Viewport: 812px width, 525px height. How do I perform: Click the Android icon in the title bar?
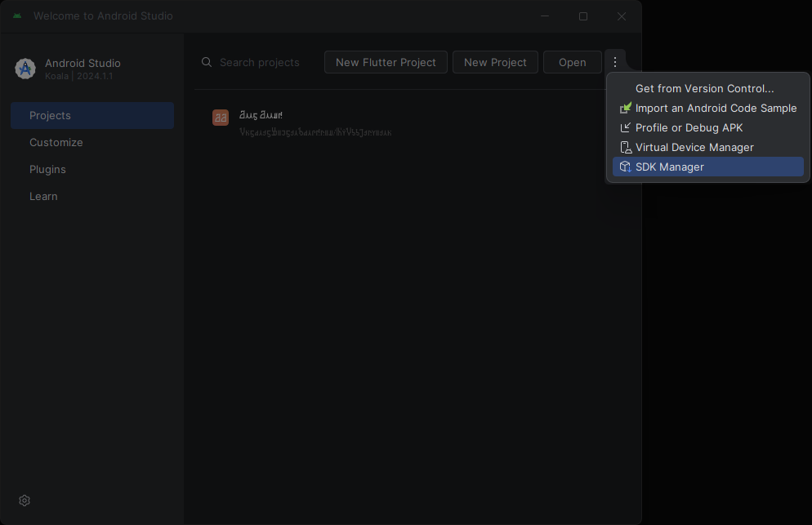(x=17, y=16)
